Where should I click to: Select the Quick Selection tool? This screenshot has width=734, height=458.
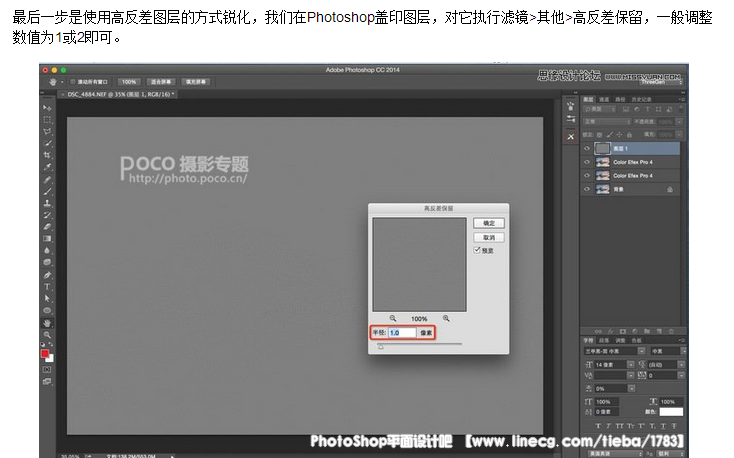click(47, 143)
